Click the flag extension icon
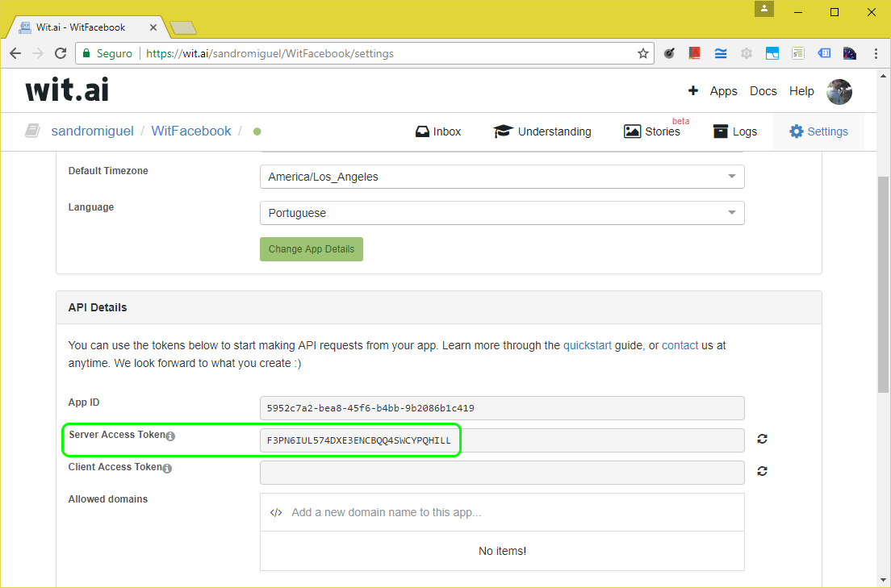891x588 pixels. click(x=850, y=53)
